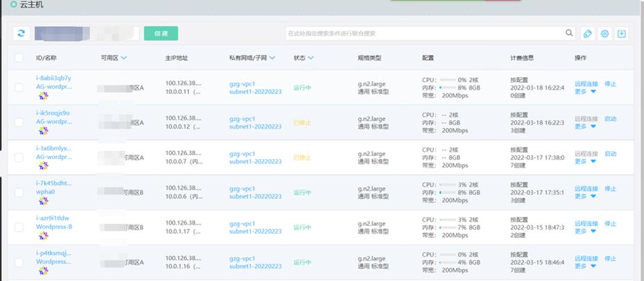Click CPU usage bar for wpha0 row
644x281 pixels.
coord(447,185)
